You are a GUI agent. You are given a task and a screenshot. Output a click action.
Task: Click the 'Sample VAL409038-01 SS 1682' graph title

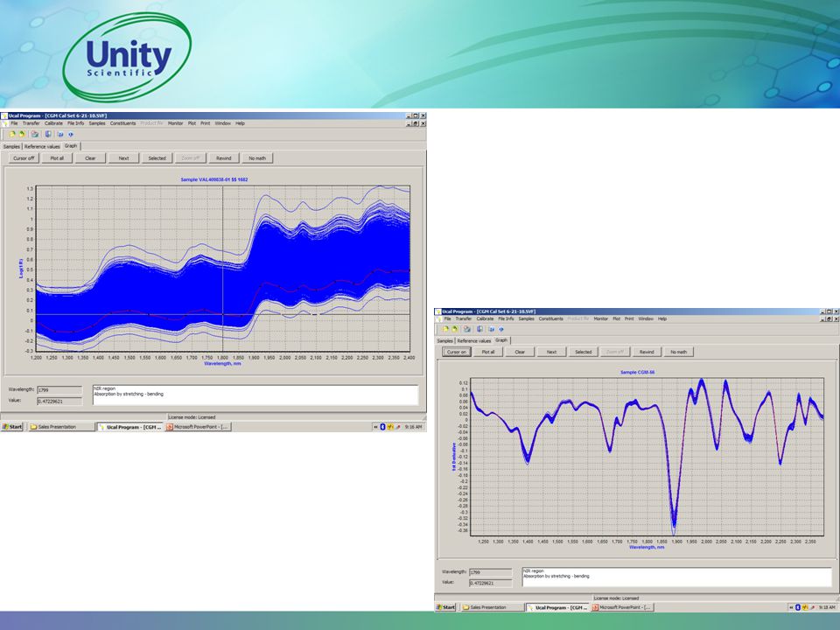tap(214, 179)
